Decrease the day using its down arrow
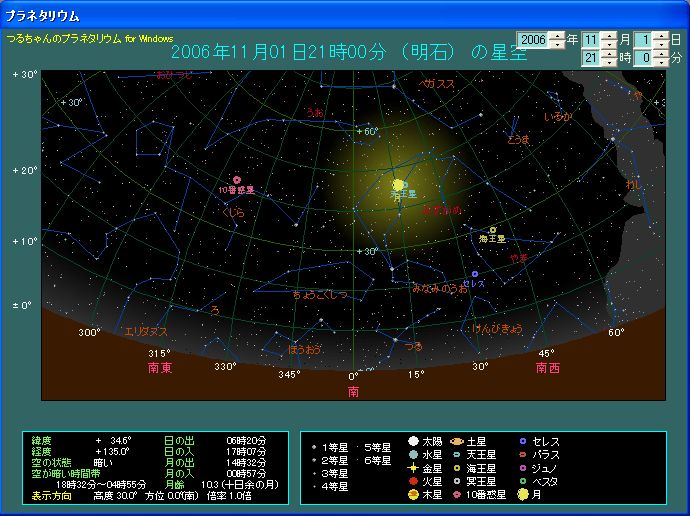The image size is (690, 516). (661, 44)
